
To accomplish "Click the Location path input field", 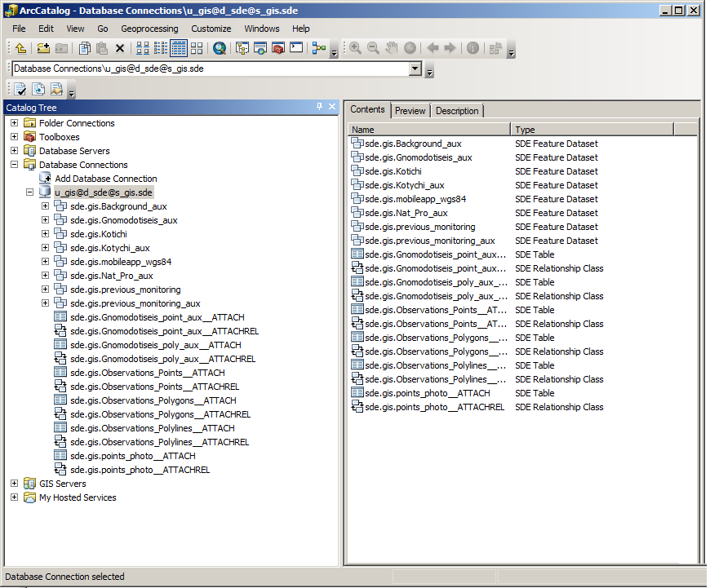I will [x=211, y=69].
